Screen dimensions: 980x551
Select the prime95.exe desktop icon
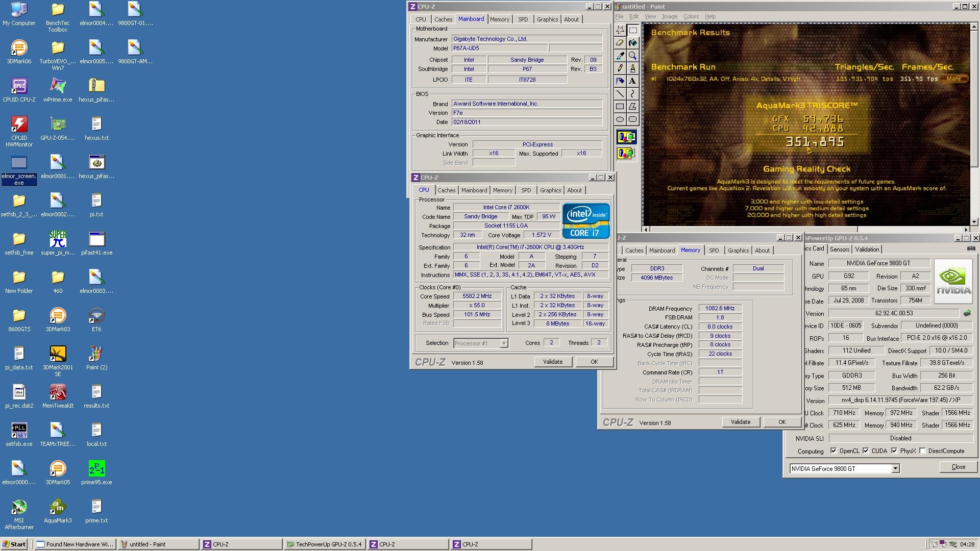96,473
